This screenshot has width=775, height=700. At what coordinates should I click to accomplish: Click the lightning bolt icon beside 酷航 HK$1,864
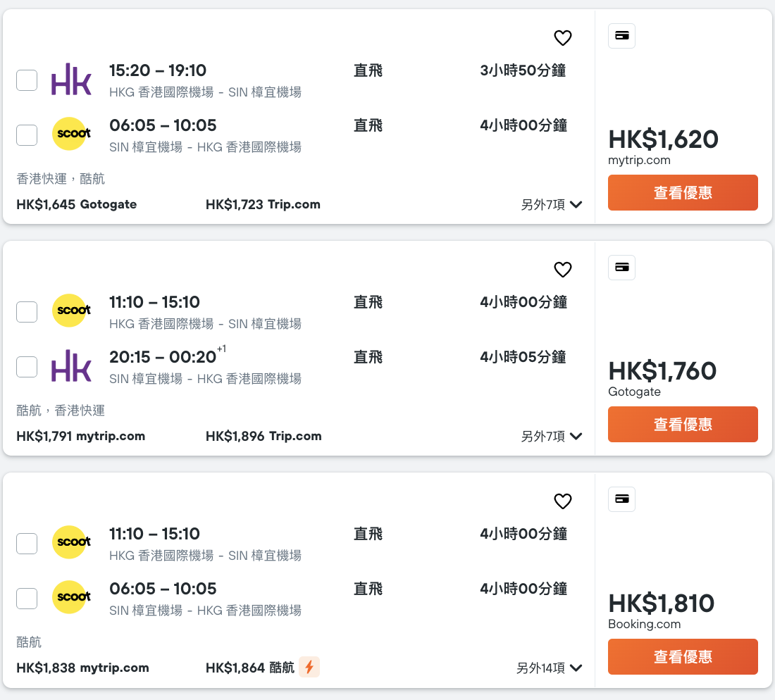tap(309, 667)
